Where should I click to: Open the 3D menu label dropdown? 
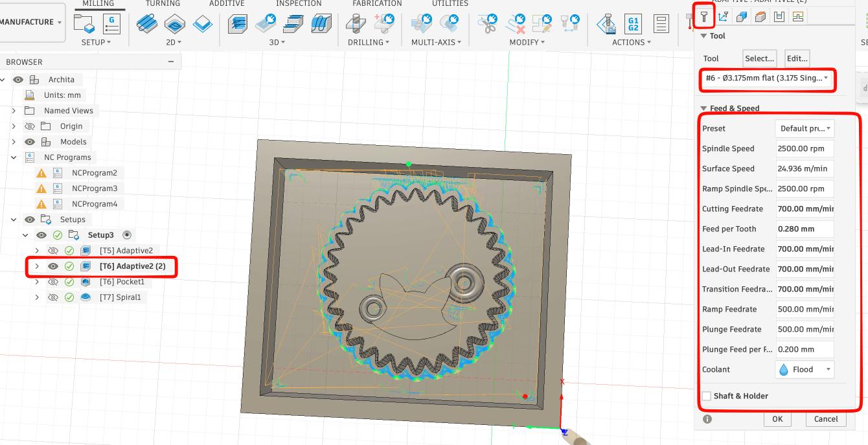277,42
